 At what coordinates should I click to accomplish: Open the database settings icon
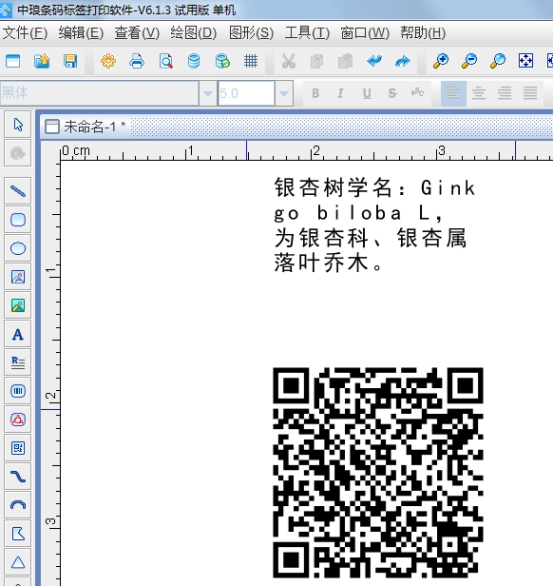(194, 61)
